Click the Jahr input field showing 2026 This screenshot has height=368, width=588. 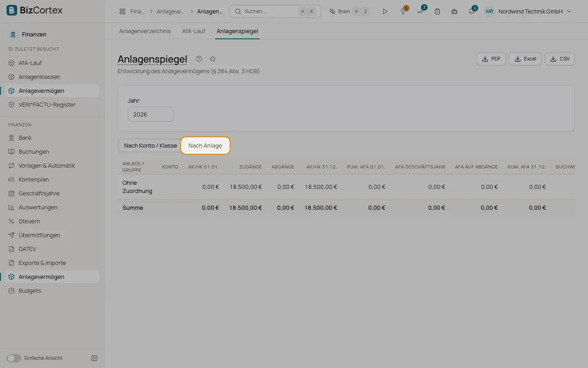tap(151, 114)
